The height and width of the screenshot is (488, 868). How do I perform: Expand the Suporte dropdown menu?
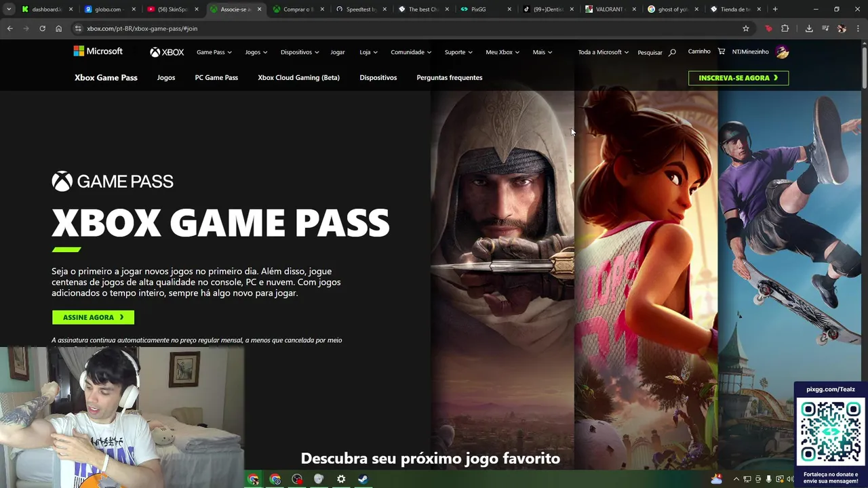tap(459, 52)
